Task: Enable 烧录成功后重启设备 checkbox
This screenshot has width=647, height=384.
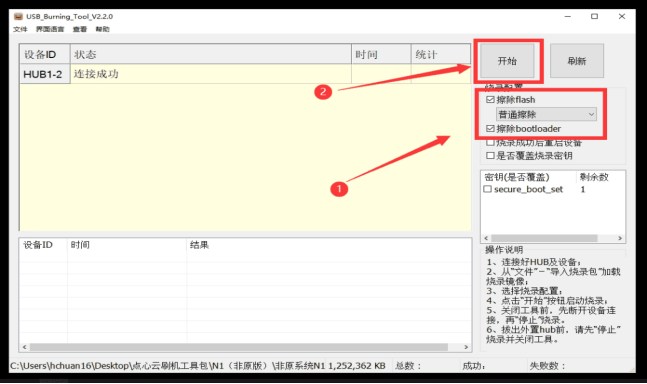Action: pos(490,143)
